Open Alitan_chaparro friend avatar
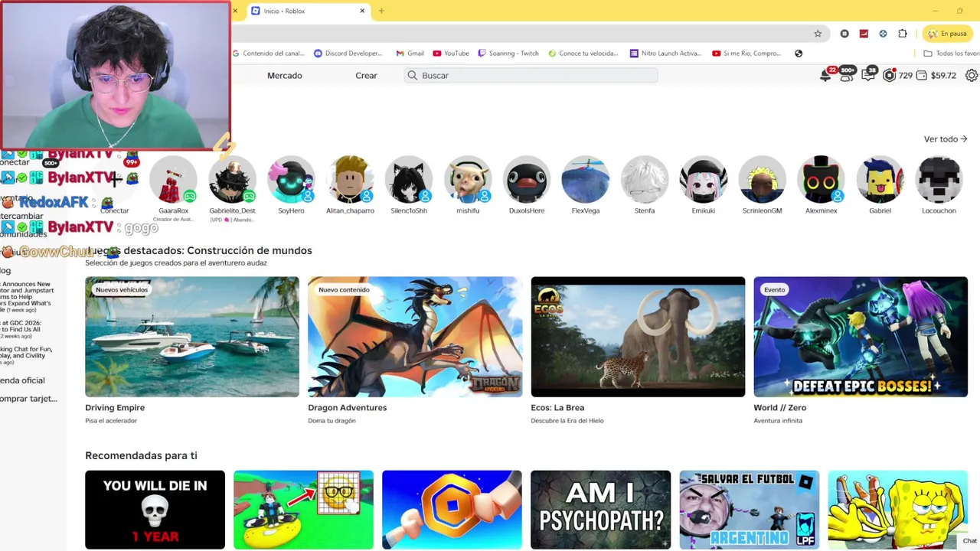The height and width of the screenshot is (551, 980). click(x=350, y=180)
